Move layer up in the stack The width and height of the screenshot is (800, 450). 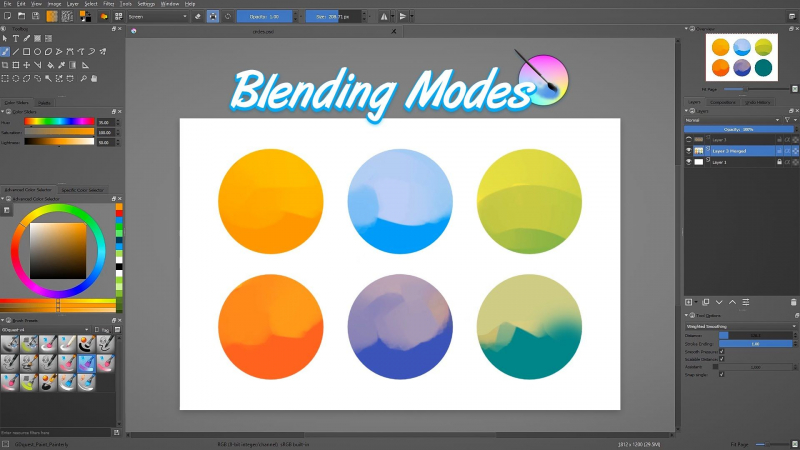[732, 302]
